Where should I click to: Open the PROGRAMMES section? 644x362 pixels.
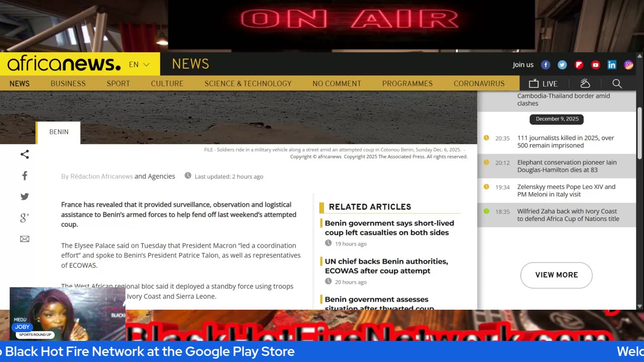pos(408,83)
